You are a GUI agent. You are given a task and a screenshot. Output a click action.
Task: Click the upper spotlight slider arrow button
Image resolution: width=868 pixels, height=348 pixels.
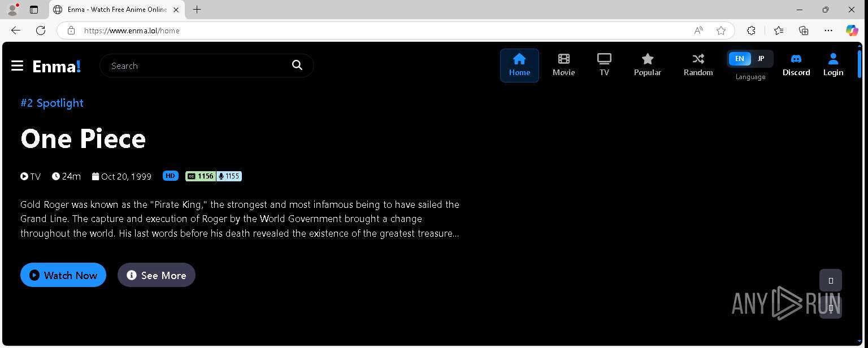point(831,280)
